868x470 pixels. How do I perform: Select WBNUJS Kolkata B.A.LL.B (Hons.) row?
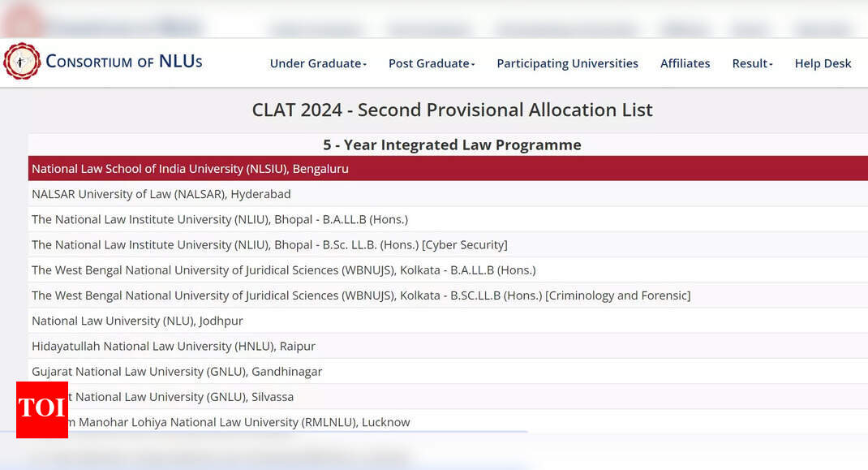pyautogui.click(x=283, y=269)
